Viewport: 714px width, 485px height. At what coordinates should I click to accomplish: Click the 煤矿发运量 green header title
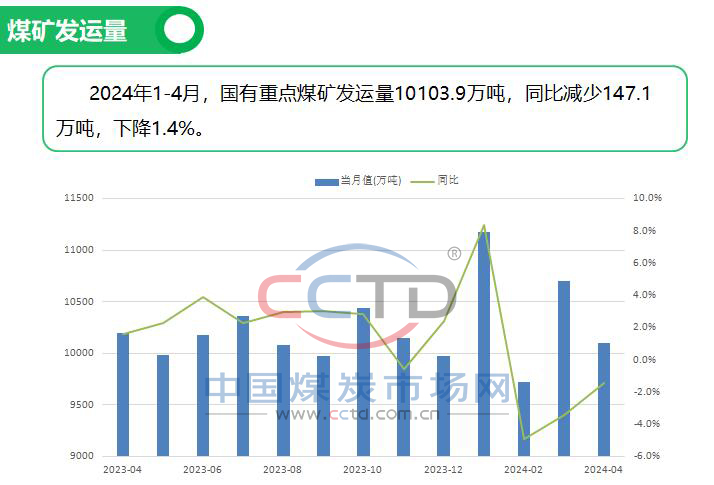67,31
